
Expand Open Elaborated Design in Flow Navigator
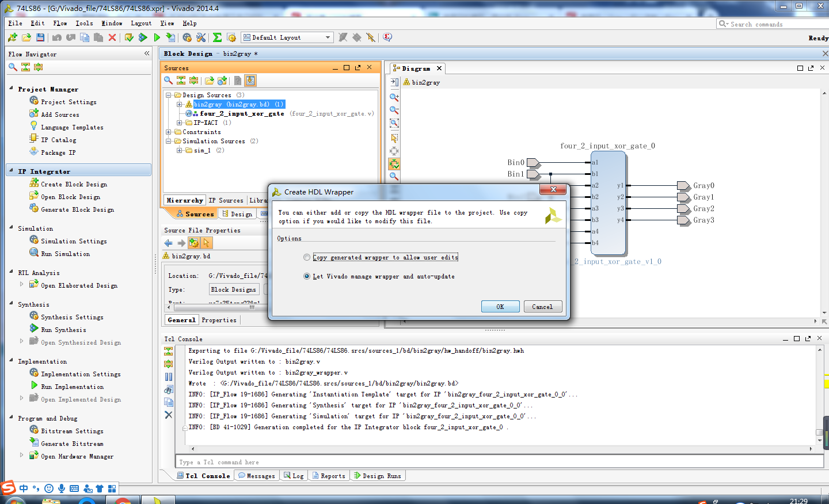pyautogui.click(x=22, y=284)
